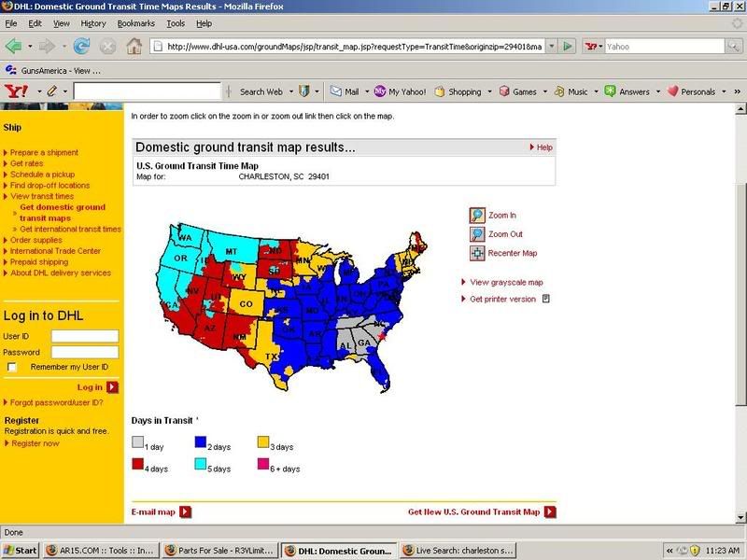Screen dimensions: 747x560
Task: Click the Yahoo toolbar search text box
Action: tap(148, 91)
